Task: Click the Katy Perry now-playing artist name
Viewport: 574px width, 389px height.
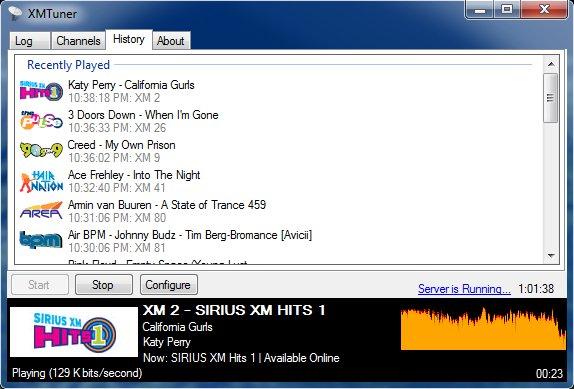Action: 167,342
